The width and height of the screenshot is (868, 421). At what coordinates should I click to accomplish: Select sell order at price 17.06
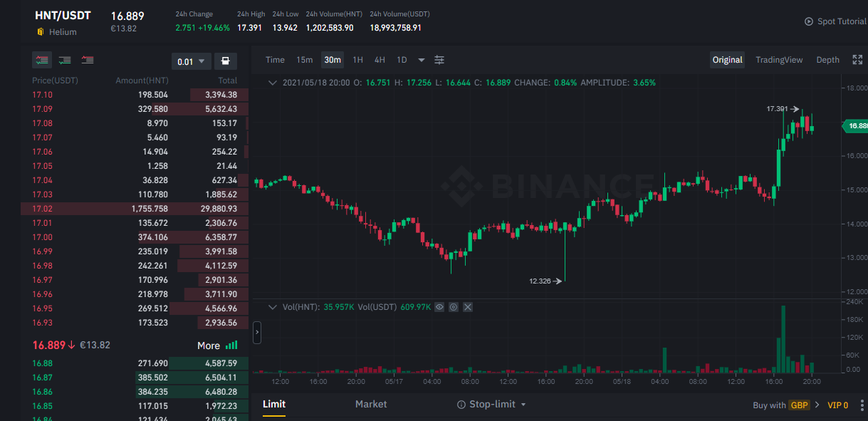tap(135, 152)
